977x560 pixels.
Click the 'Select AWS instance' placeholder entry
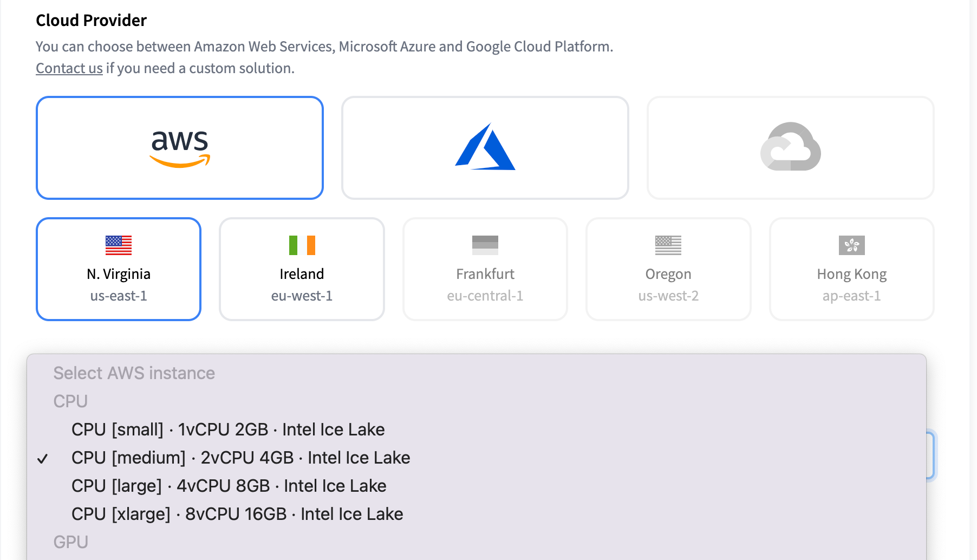click(134, 373)
